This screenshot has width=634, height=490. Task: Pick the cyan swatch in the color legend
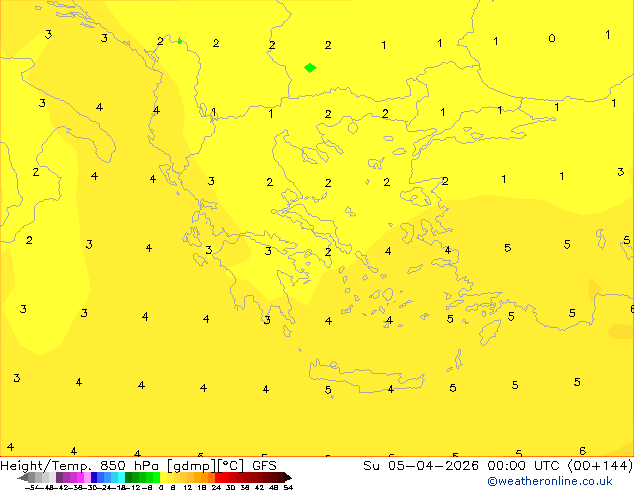pyautogui.click(x=122, y=477)
